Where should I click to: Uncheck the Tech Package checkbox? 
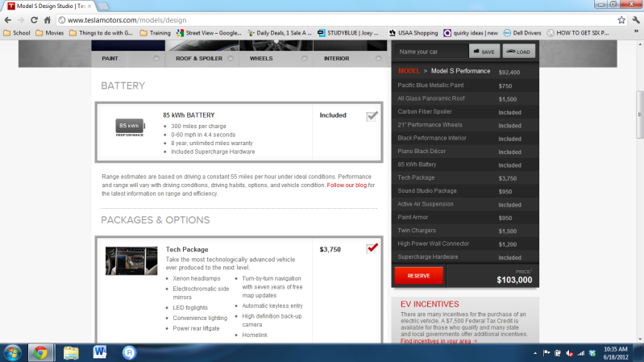tap(372, 248)
